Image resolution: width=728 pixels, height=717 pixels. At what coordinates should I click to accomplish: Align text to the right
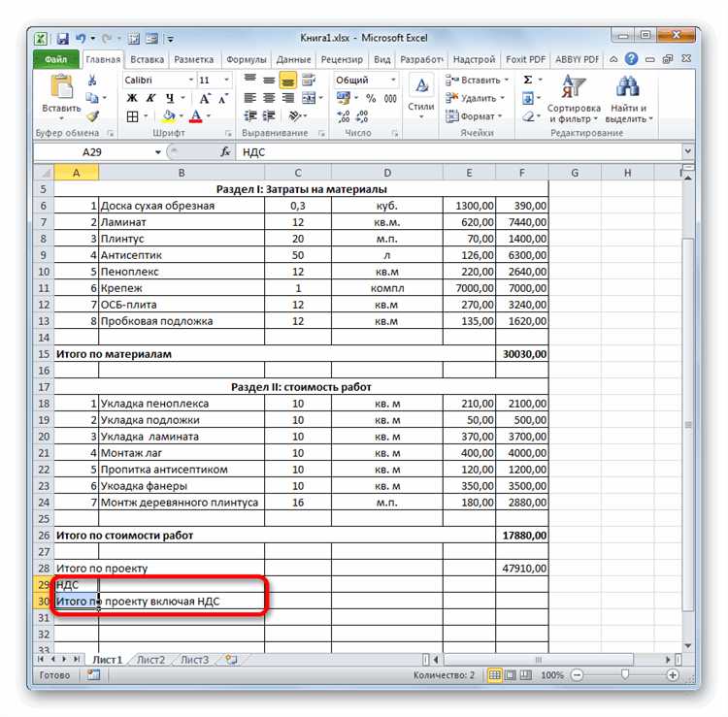288,98
